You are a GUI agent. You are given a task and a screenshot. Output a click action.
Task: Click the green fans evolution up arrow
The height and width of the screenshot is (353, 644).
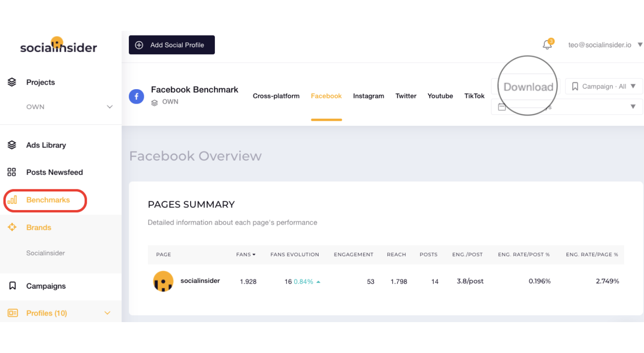pyautogui.click(x=318, y=282)
